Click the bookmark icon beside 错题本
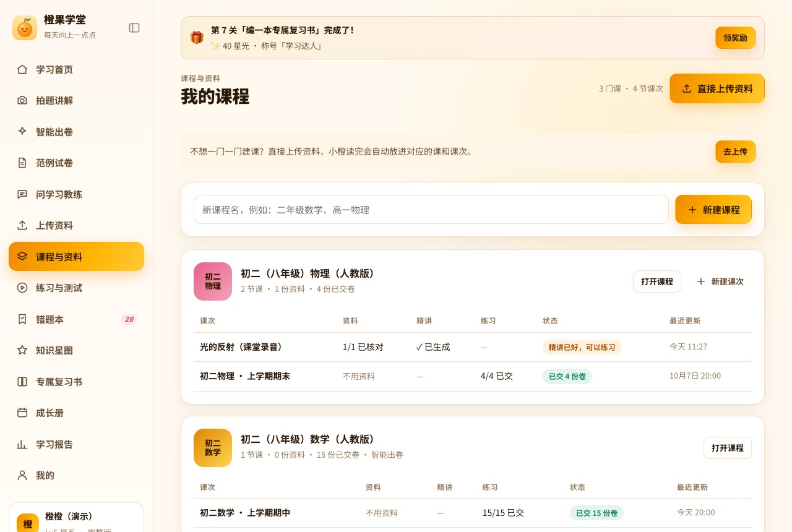 pyautogui.click(x=22, y=319)
